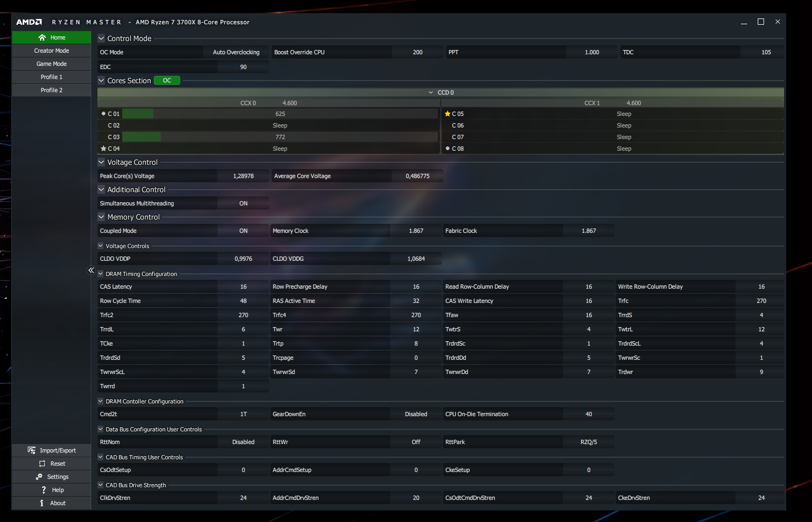Screen dimensions: 812x522
Task: Click CLDO VDDG value 1,0684
Action: tap(416, 259)
